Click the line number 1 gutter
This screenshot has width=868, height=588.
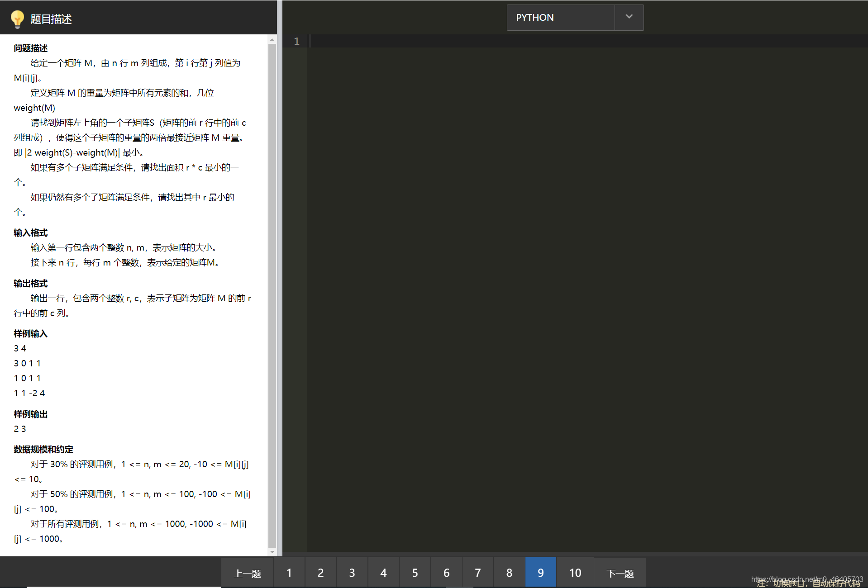296,41
